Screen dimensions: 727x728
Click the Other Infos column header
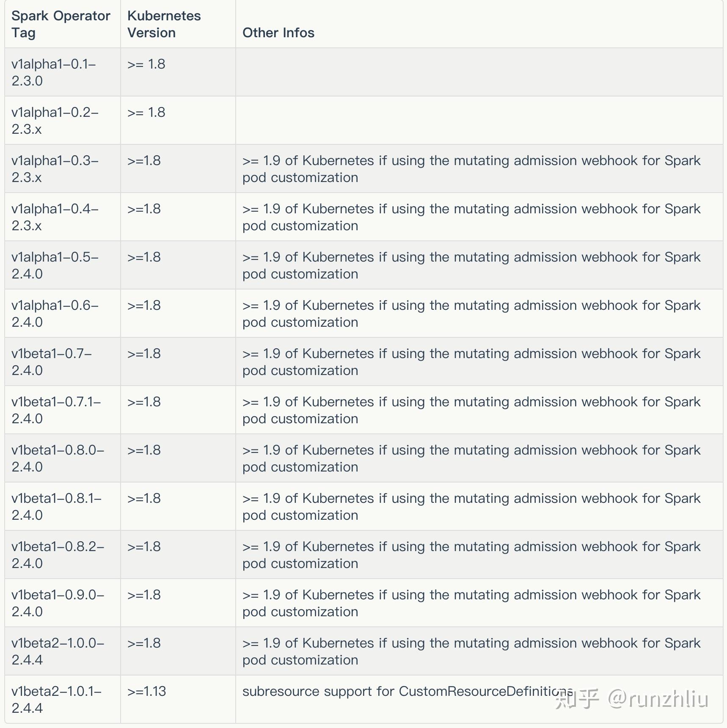278,33
